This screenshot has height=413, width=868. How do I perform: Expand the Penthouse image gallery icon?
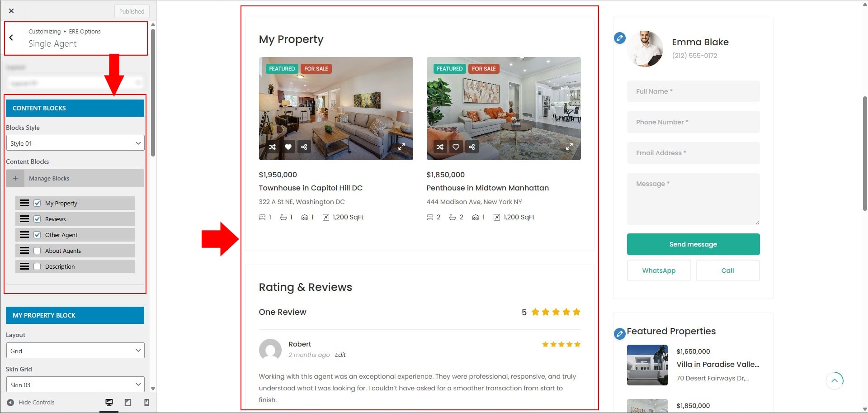click(569, 147)
